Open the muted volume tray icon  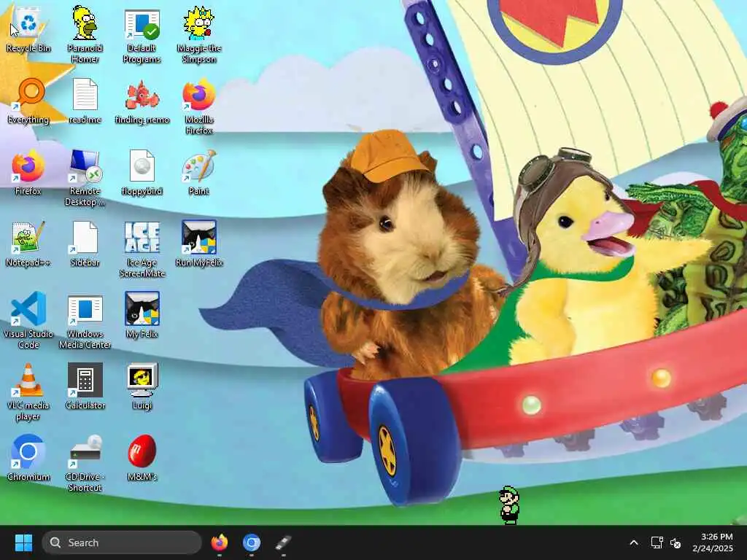pos(675,542)
